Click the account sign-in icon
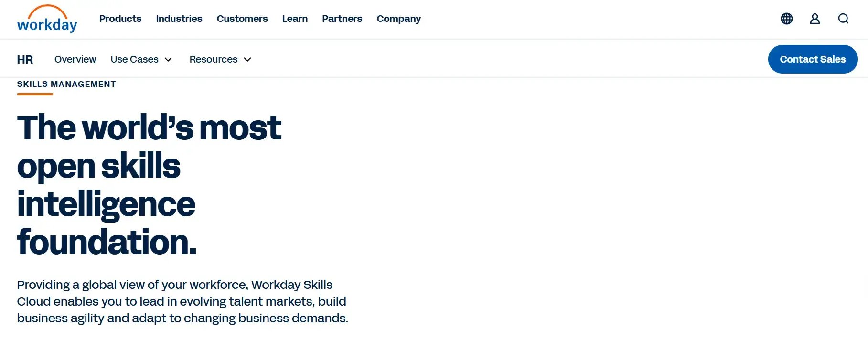The height and width of the screenshot is (340, 868). pos(815,19)
